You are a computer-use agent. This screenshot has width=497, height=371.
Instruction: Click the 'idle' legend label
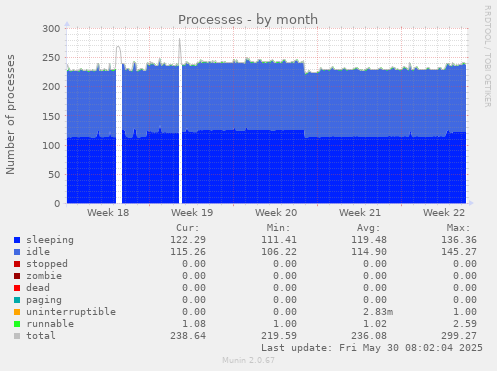[x=38, y=252]
